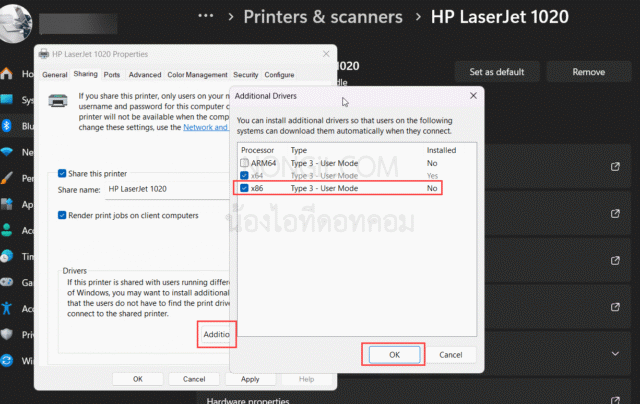Screen dimensions: 640x404
Task: Check the ARM64 processor driver
Action: tap(244, 163)
